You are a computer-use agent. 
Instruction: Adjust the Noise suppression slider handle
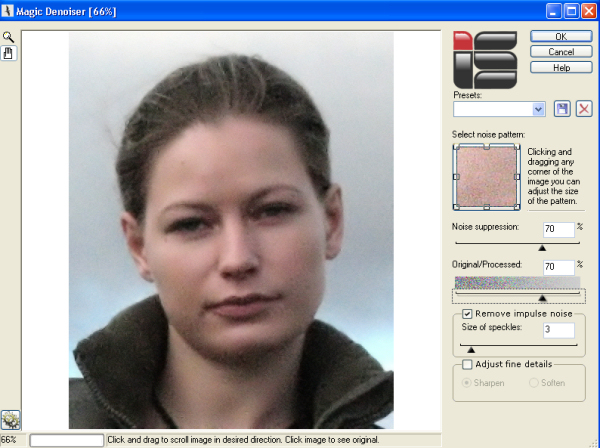[542, 248]
